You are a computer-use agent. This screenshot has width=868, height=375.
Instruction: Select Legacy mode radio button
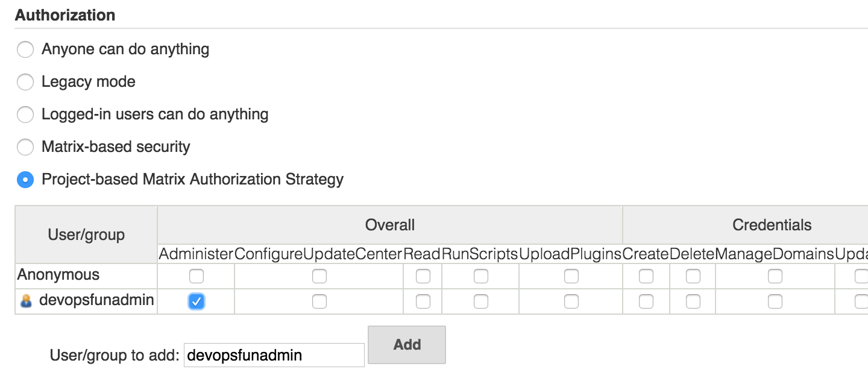[25, 82]
